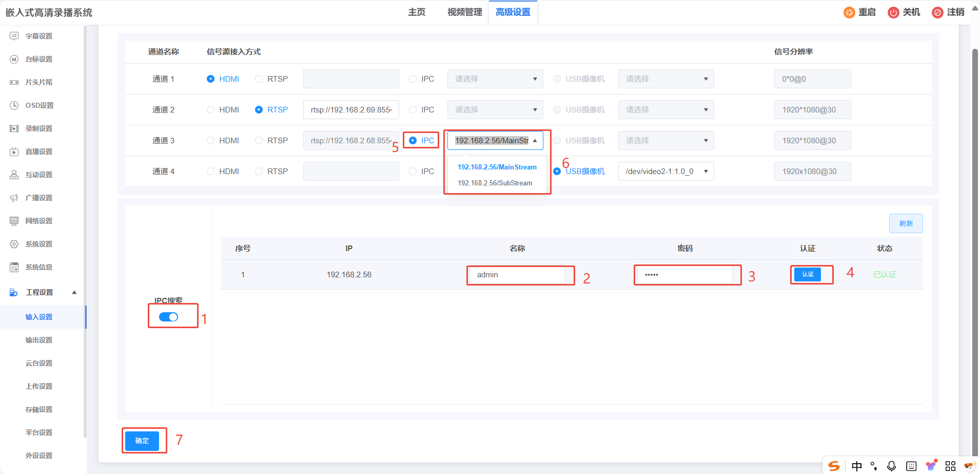
Task: Open 通道 2 USB摄像机 dropdown
Action: pyautogui.click(x=666, y=109)
